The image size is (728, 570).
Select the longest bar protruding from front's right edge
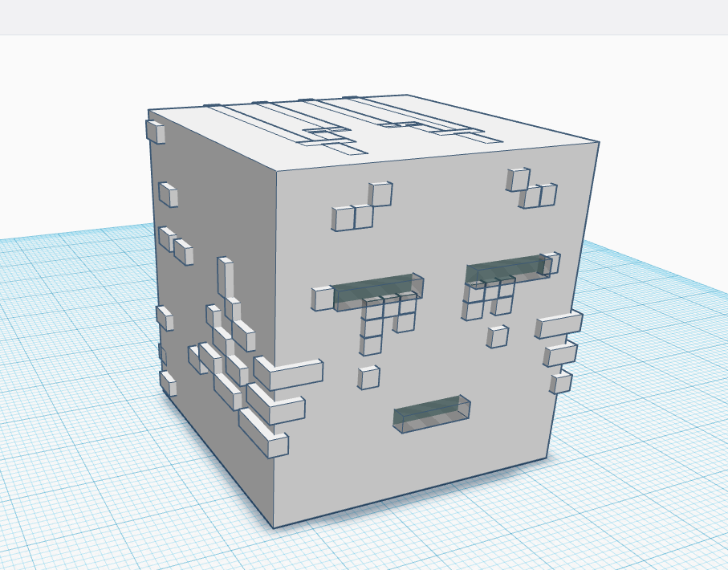click(x=559, y=324)
